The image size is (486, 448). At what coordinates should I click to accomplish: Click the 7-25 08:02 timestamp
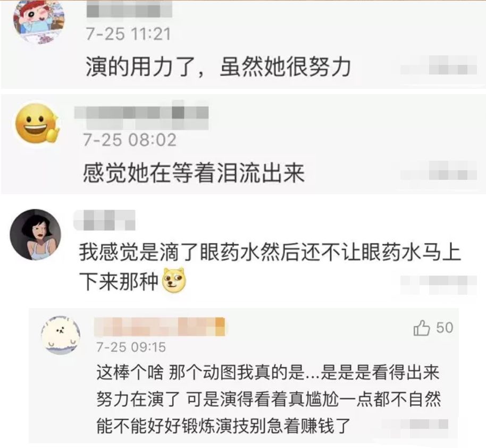[x=130, y=139]
